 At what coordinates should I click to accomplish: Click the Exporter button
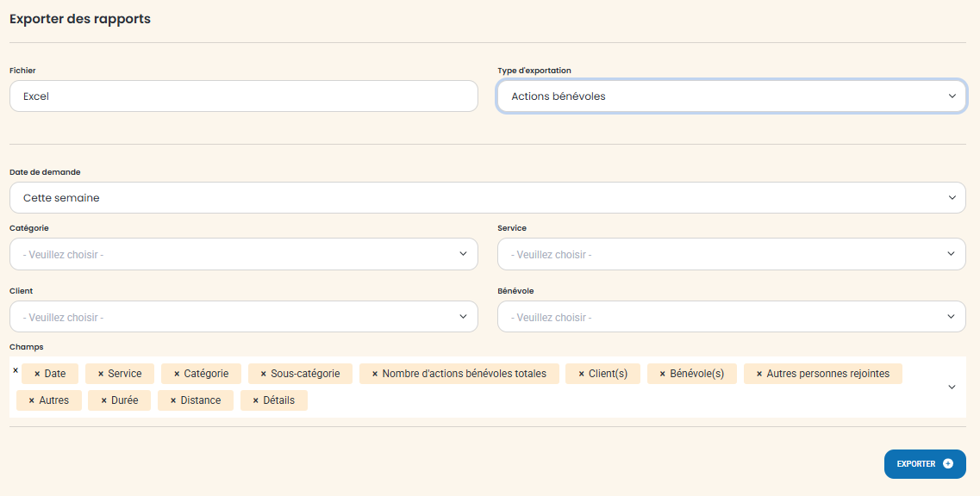pyautogui.click(x=924, y=463)
